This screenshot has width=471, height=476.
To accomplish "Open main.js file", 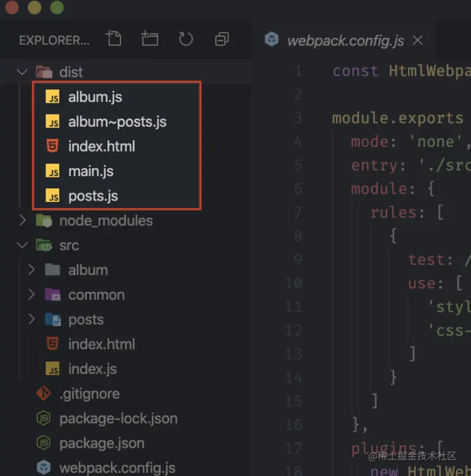I will point(91,171).
